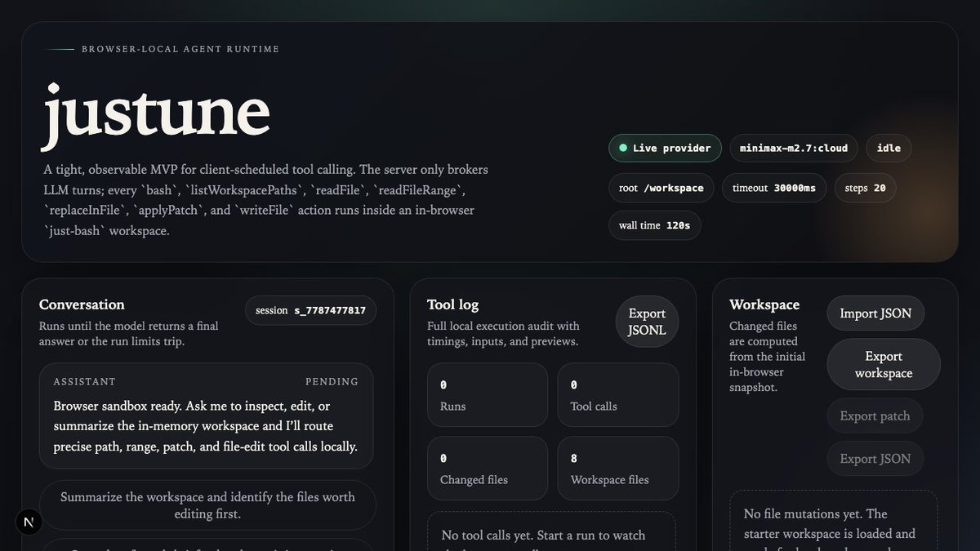This screenshot has width=980, height=551.
Task: Click the Workspace files counter card
Action: click(x=618, y=469)
